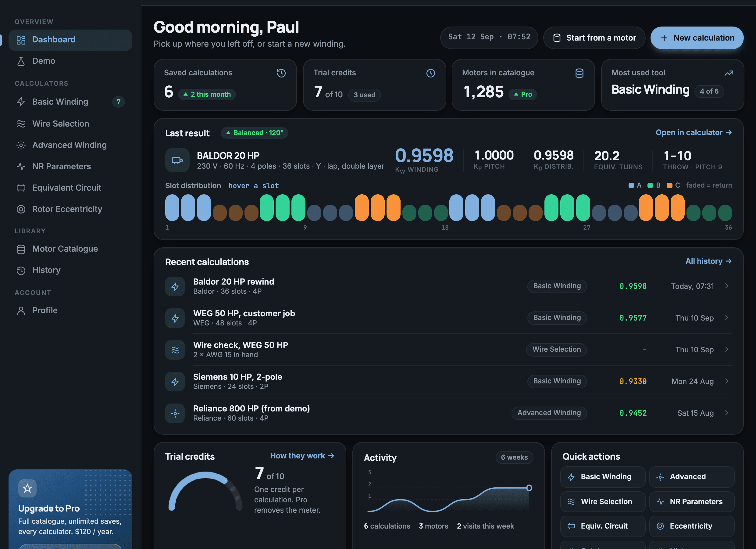The image size is (756, 549).
Task: Follow the Open in calculator link
Action: [x=694, y=132]
